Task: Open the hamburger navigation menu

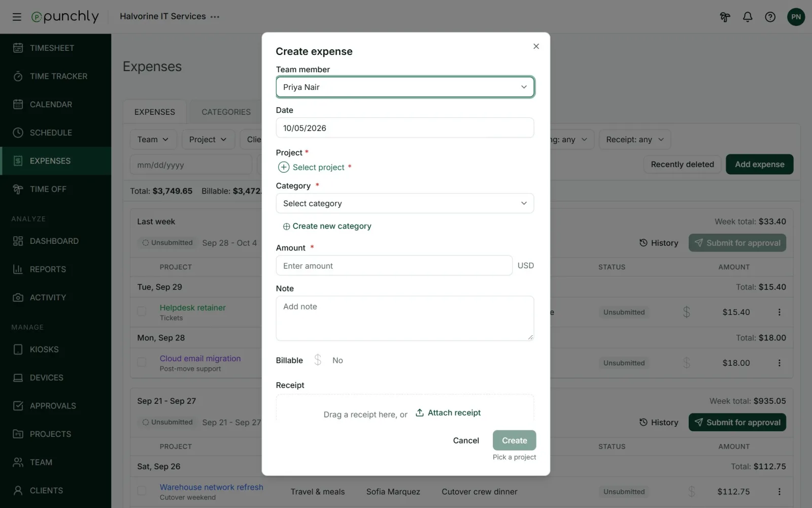Action: pyautogui.click(x=17, y=17)
